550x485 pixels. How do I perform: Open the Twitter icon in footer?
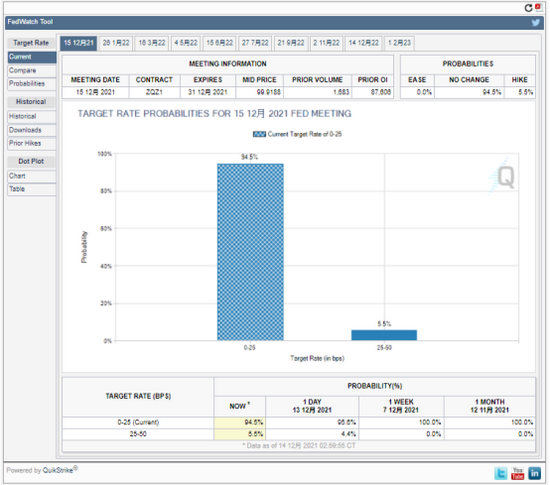[501, 473]
